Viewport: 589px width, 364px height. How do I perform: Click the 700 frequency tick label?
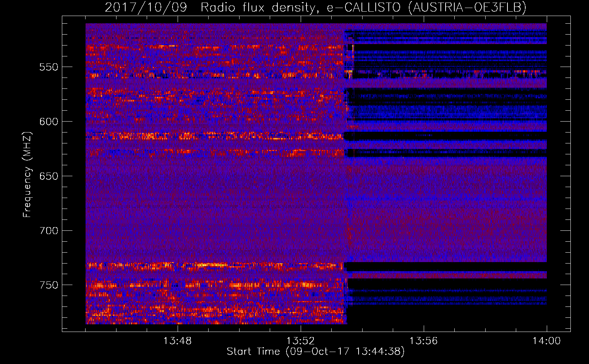pyautogui.click(x=49, y=231)
